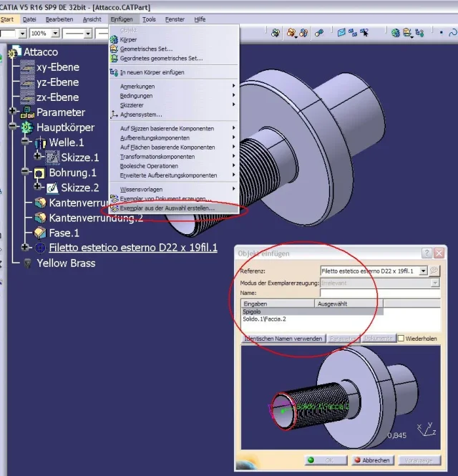Click the Fase.1 chamfer feature icon
Image resolution: width=458 pixels, height=476 pixels.
point(40,233)
